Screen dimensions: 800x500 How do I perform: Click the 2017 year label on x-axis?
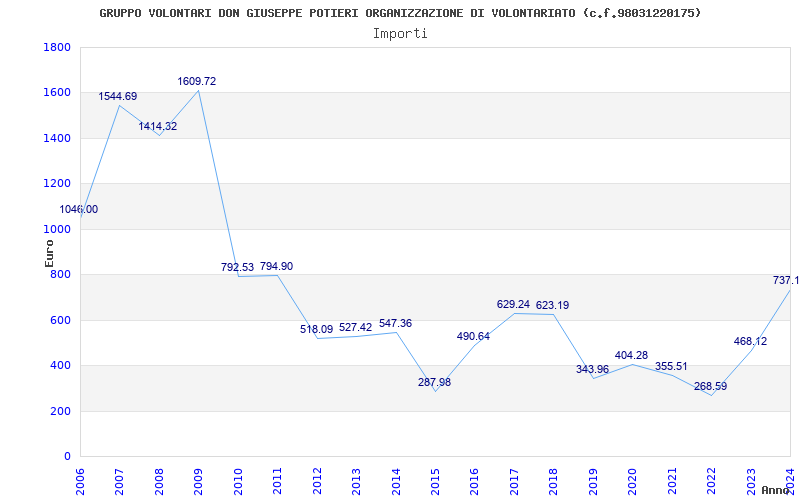(514, 481)
